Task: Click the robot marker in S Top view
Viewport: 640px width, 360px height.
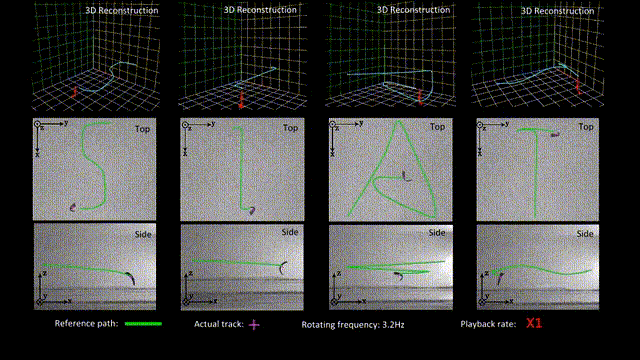Action: pos(73,207)
